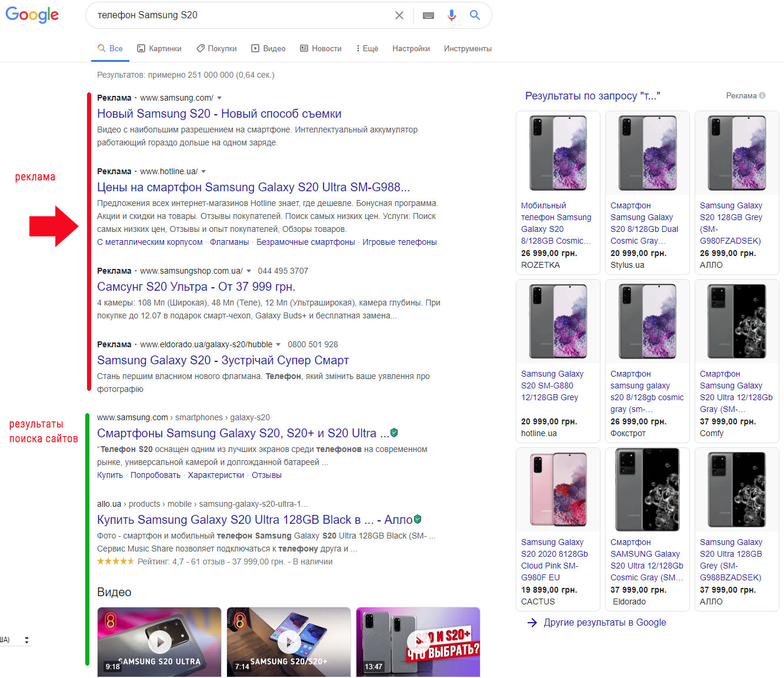Viewport: 784px width, 678px height.
Task: Click the Игровые телефоны sitelink
Action: point(399,242)
